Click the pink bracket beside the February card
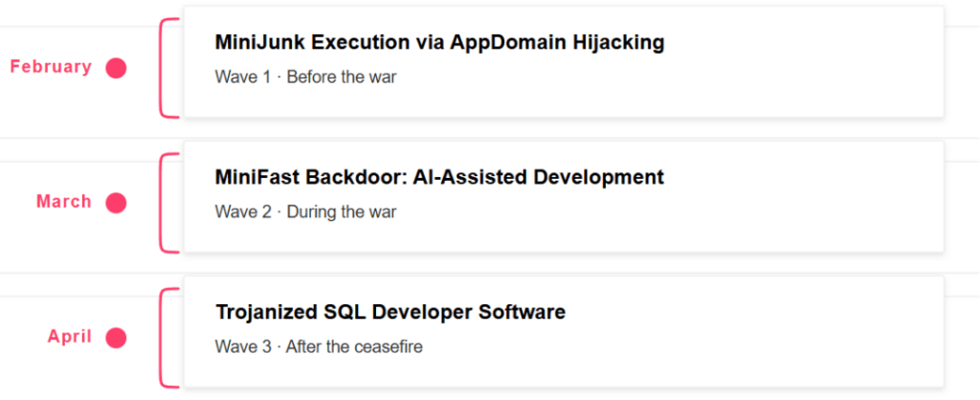Viewport: 980px width, 400px height. point(168,68)
